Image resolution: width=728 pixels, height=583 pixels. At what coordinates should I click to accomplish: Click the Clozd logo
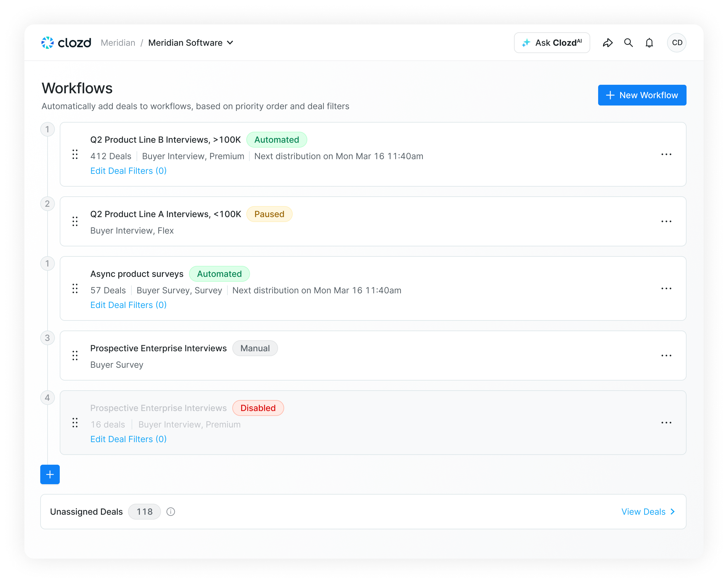pyautogui.click(x=66, y=43)
